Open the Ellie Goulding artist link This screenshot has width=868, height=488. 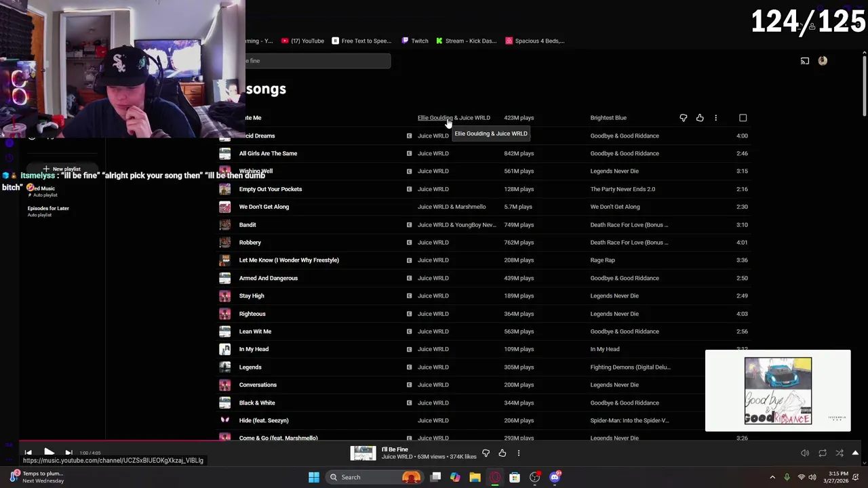(435, 118)
